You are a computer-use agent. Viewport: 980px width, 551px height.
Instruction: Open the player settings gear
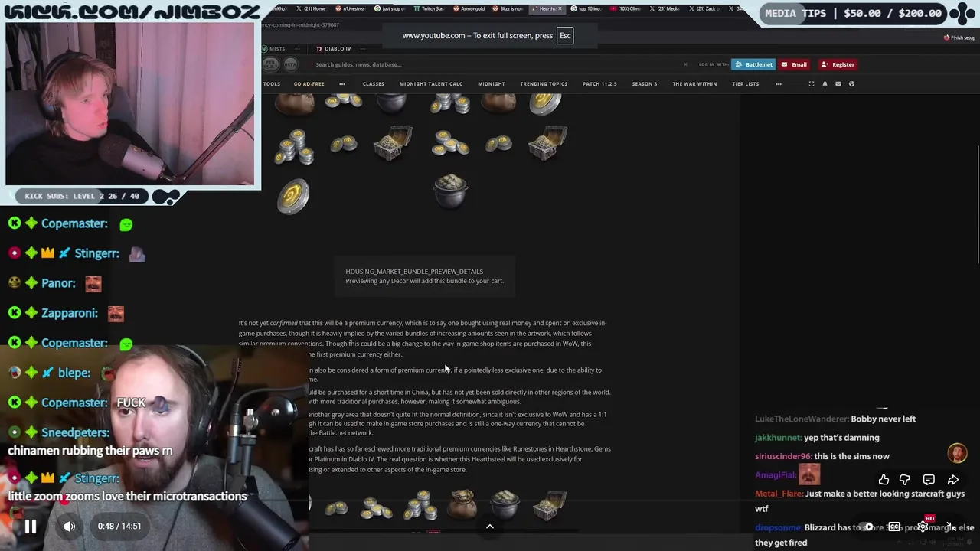[924, 527]
